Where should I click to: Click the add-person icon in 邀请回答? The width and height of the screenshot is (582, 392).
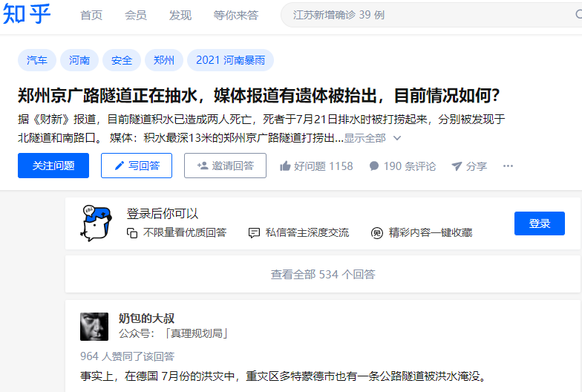click(x=202, y=166)
